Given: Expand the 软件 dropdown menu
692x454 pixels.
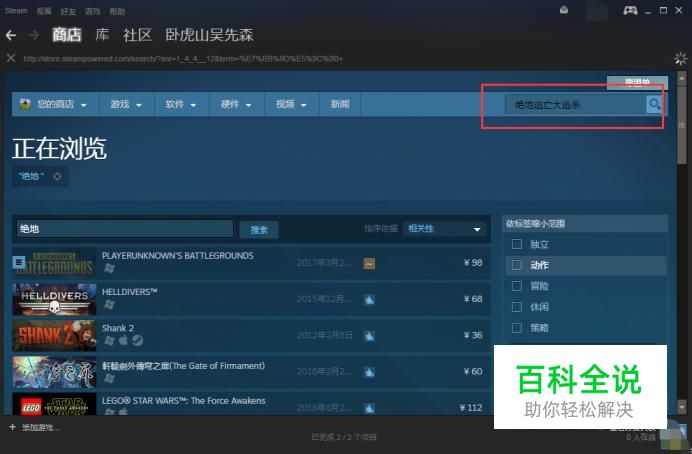Looking at the screenshot, I should (x=193, y=105).
